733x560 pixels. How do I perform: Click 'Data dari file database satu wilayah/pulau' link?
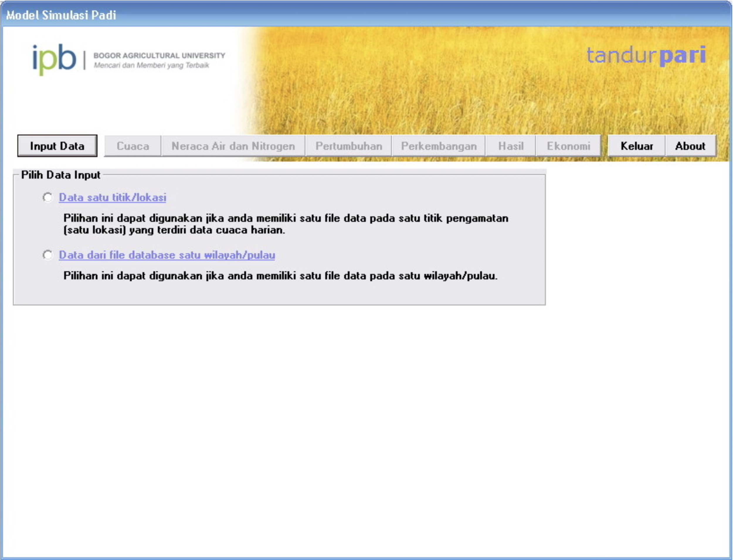167,255
